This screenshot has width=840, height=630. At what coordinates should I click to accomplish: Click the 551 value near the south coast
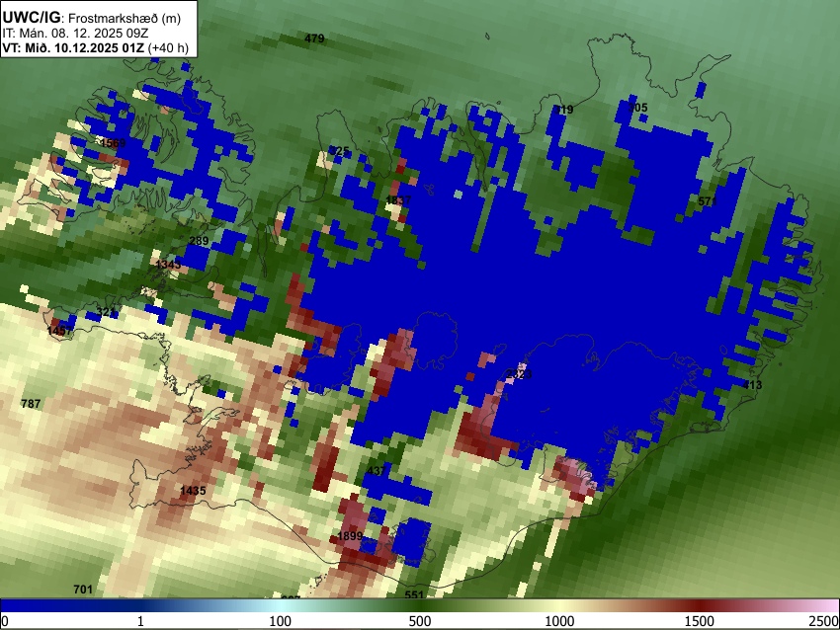(414, 594)
